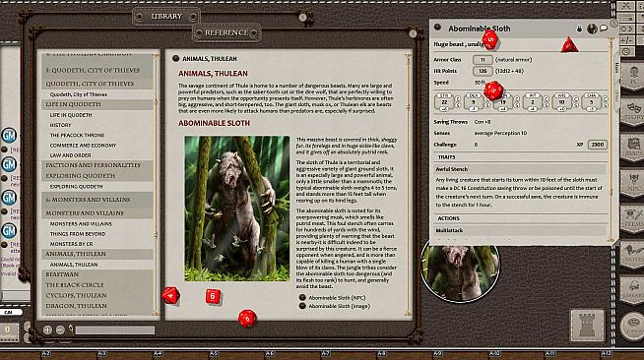644x360 pixels.
Task: Click the XP value field
Action: pyautogui.click(x=597, y=145)
